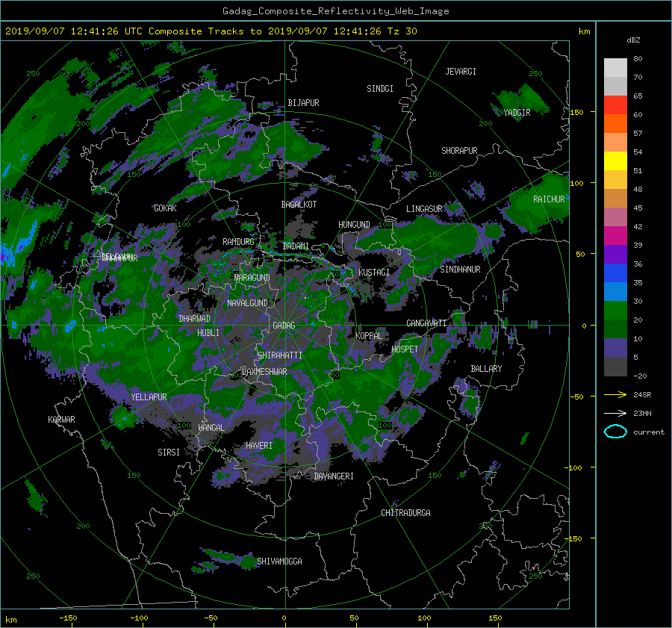Click the NAVALGUND city label
The width and height of the screenshot is (672, 628).
(247, 303)
